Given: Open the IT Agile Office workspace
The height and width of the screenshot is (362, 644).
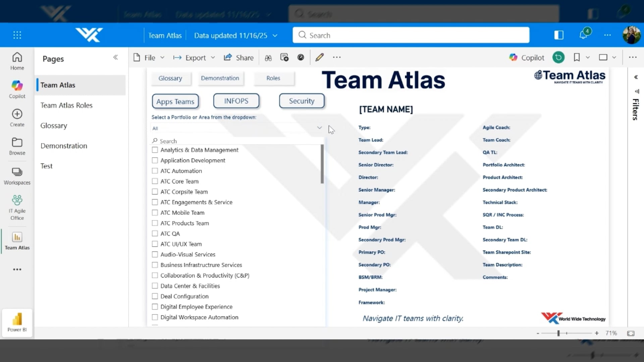Looking at the screenshot, I should tap(17, 207).
